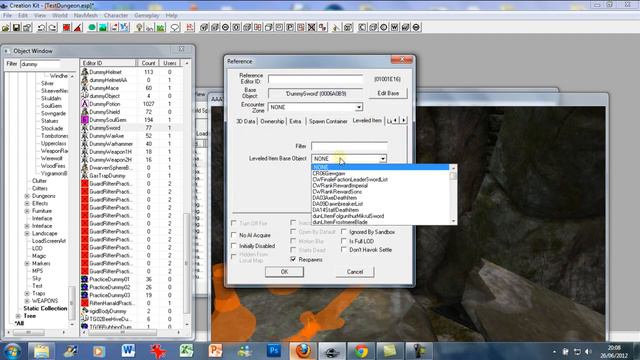Viewport: 640px width, 360px height.
Task: Expand the Markers tree node
Action: point(27,263)
